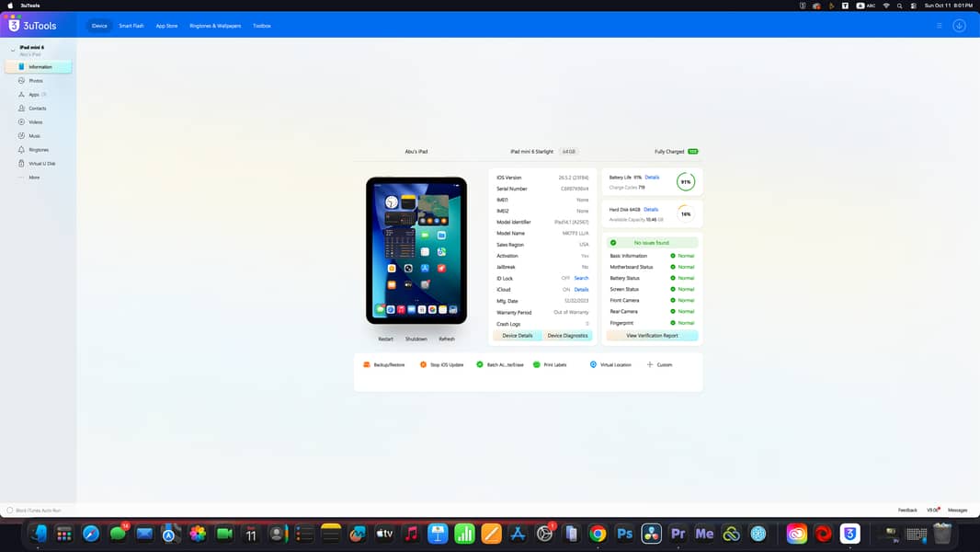Image resolution: width=980 pixels, height=552 pixels.
Task: Open the Batch Activate/Erase shortcut
Action: (500, 364)
